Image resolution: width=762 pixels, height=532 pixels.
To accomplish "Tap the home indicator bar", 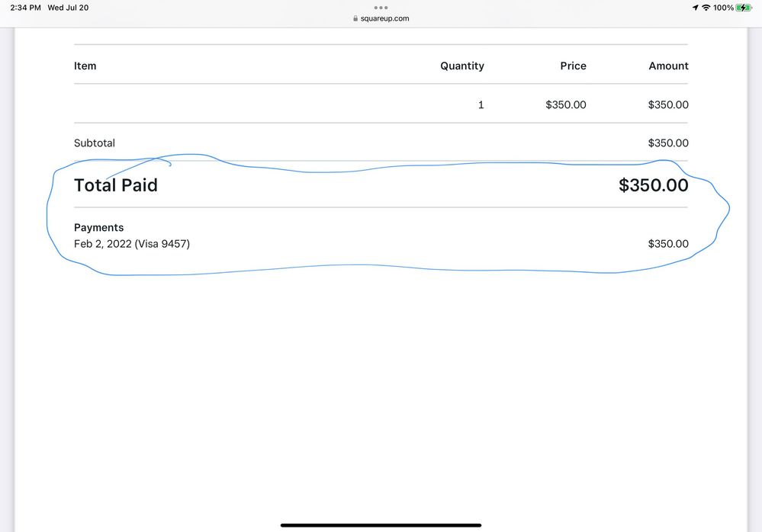I will [x=381, y=525].
